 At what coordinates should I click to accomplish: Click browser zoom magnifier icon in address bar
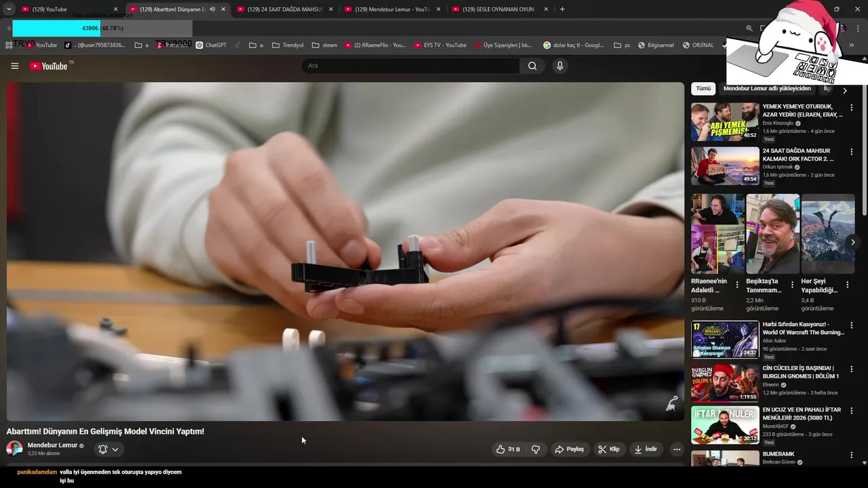pos(749,28)
